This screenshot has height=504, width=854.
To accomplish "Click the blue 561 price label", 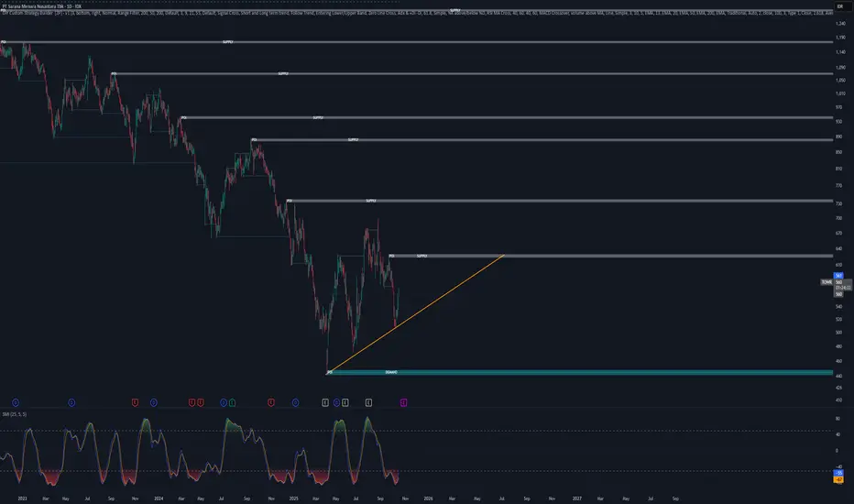I will point(838,276).
